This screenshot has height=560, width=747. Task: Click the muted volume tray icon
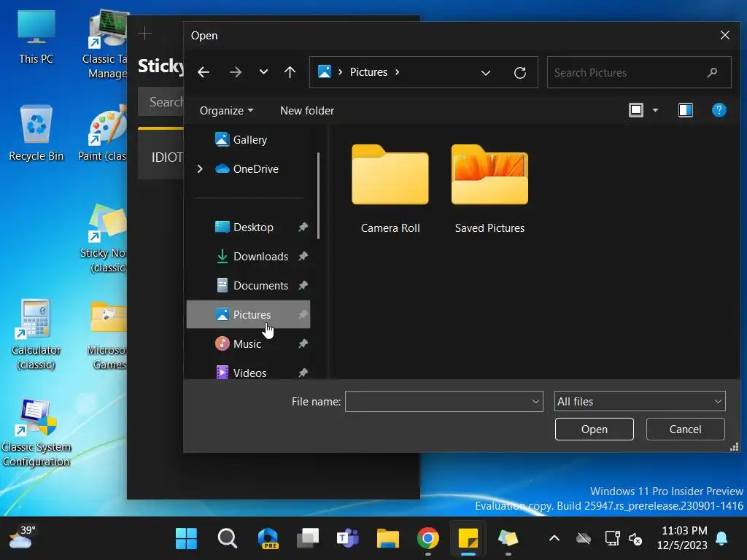(635, 539)
